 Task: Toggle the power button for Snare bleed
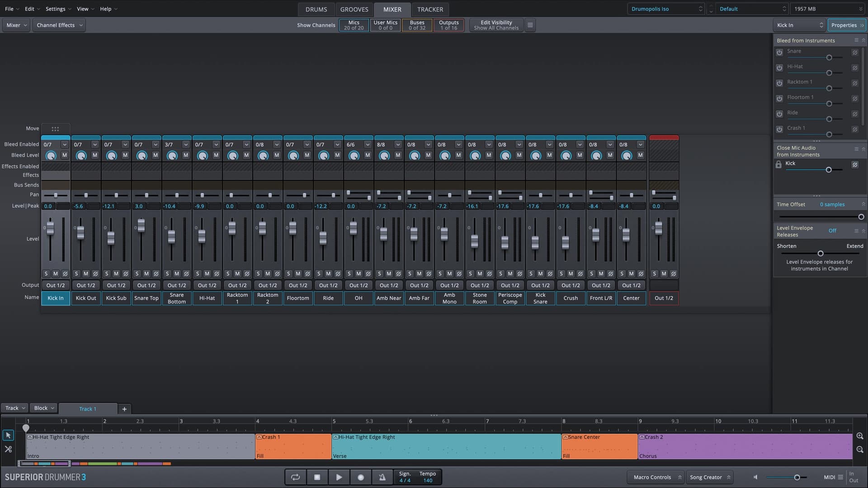779,52
